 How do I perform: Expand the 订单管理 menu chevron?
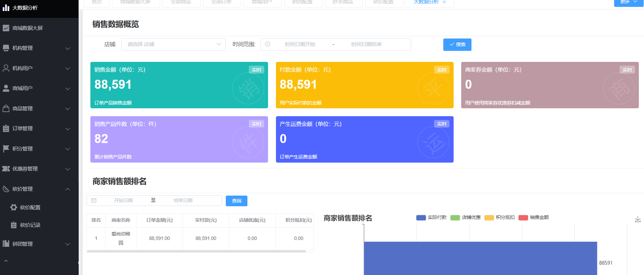click(x=68, y=129)
